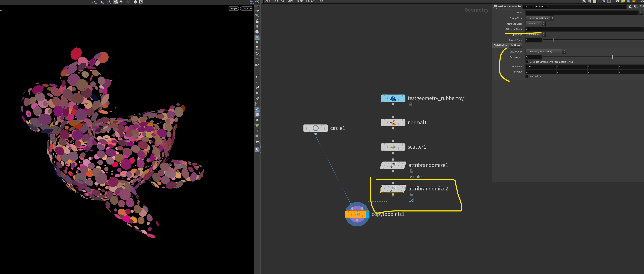Click the view tool icon in viewport toolbar
644x274 pixels.
click(x=94, y=2)
